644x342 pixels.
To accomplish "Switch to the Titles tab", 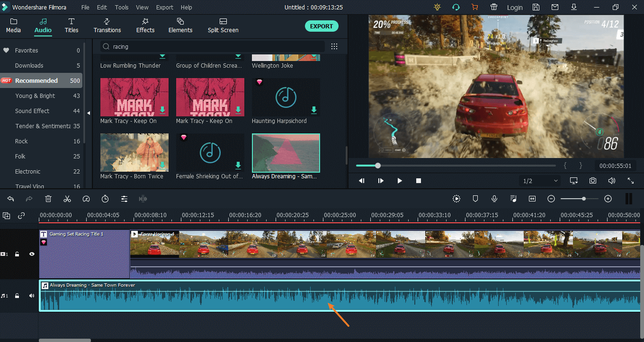I will click(x=72, y=26).
